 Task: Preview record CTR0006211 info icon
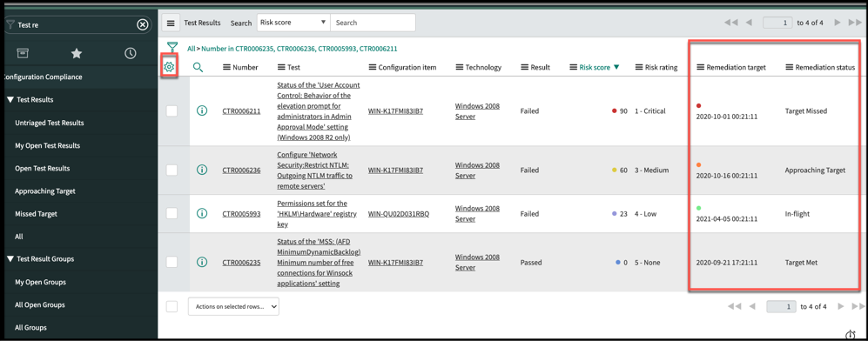coord(202,110)
